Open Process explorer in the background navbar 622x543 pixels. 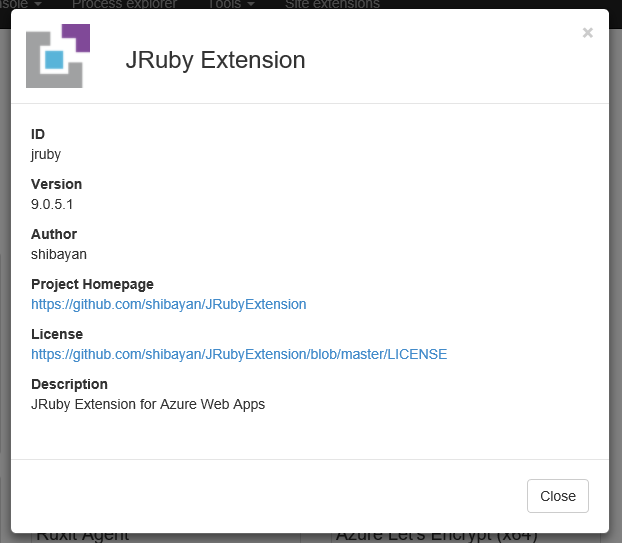click(x=124, y=4)
